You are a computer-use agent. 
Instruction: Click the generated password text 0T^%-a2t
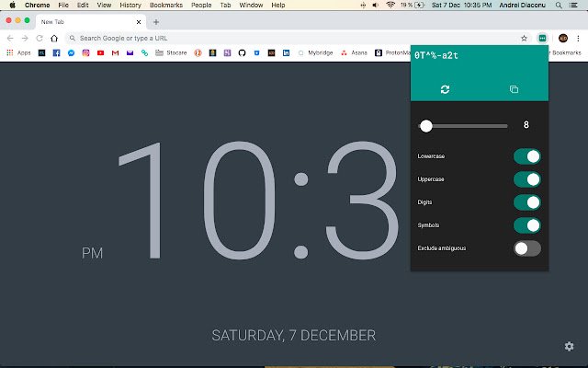click(x=436, y=55)
